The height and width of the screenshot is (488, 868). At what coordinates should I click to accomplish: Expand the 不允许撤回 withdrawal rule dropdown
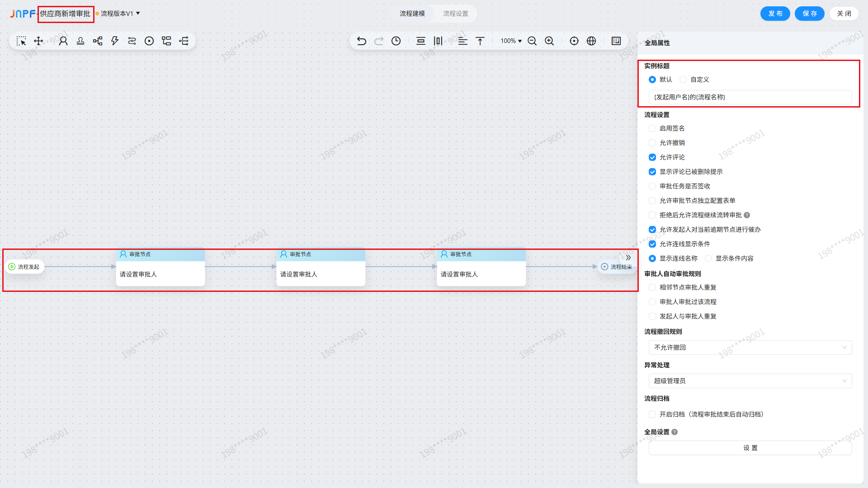750,347
